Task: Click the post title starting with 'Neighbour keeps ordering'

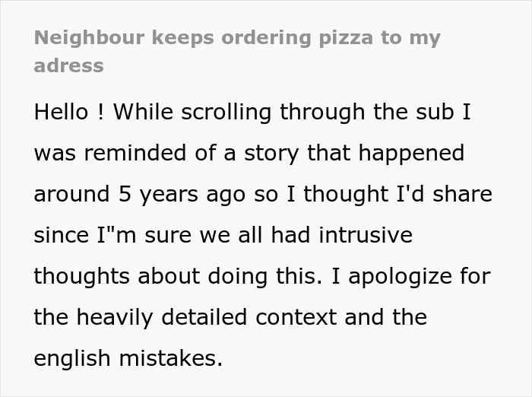Action: click(x=236, y=38)
